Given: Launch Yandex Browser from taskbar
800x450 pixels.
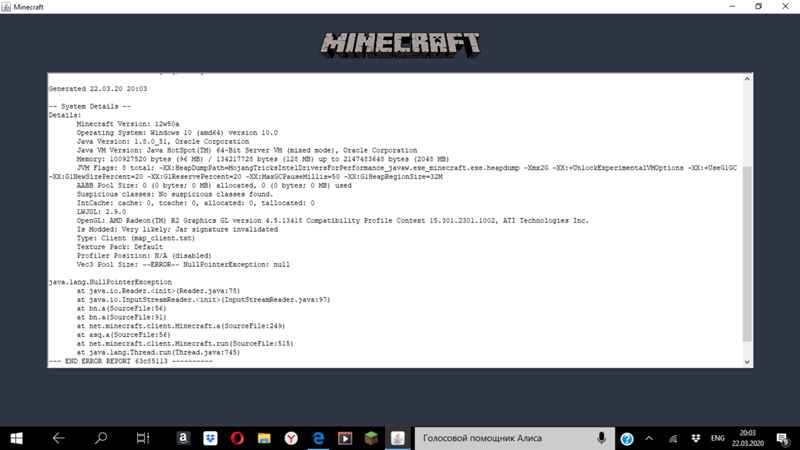Looking at the screenshot, I should (291, 438).
